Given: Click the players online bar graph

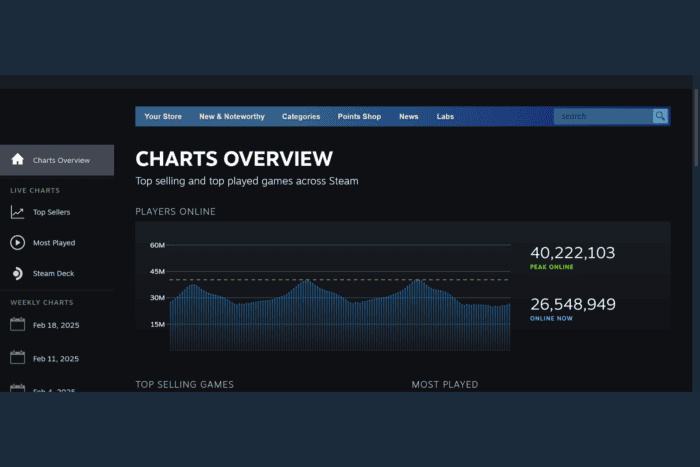Looking at the screenshot, I should click(x=340, y=315).
